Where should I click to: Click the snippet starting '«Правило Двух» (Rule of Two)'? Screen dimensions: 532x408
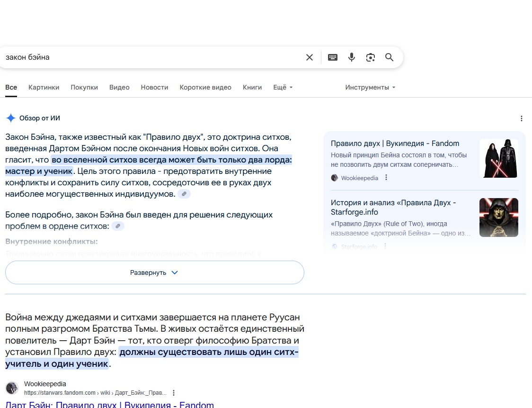click(401, 228)
